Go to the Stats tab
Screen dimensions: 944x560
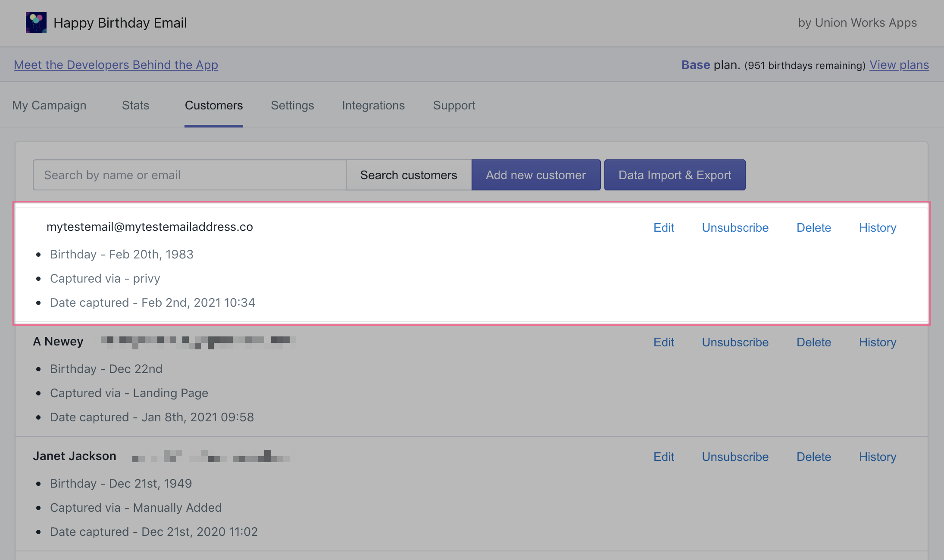pyautogui.click(x=135, y=105)
